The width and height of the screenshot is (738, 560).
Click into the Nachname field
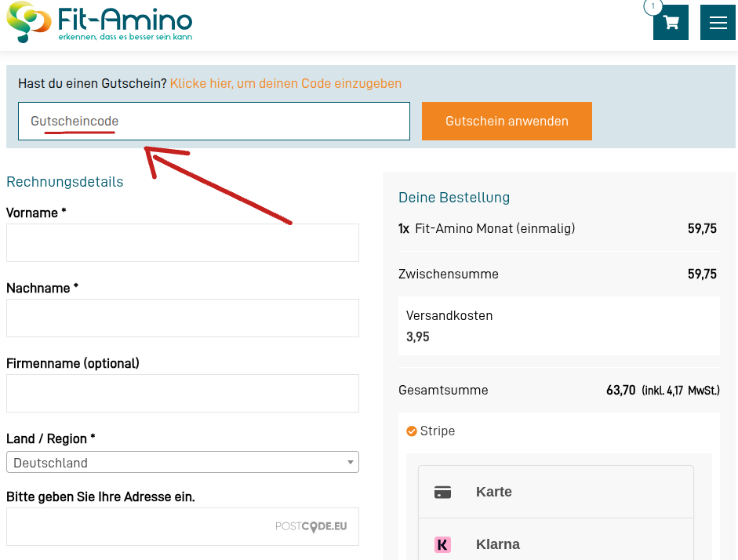[x=183, y=318]
